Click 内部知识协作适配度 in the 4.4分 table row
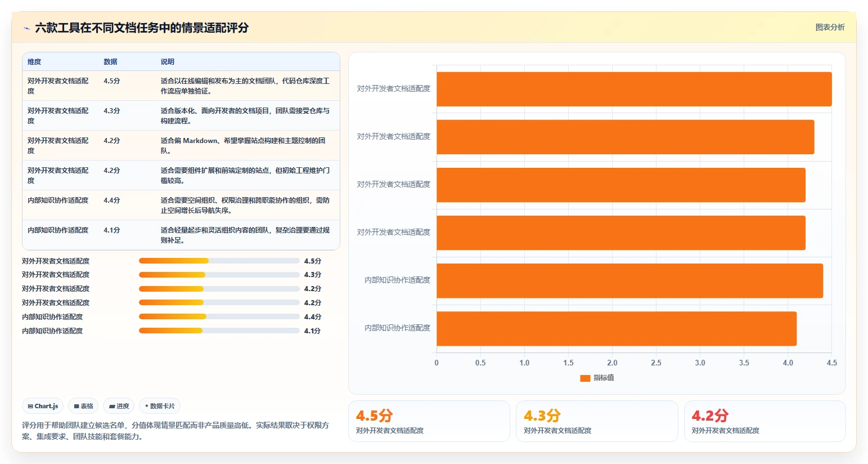868x464 pixels. click(x=58, y=200)
